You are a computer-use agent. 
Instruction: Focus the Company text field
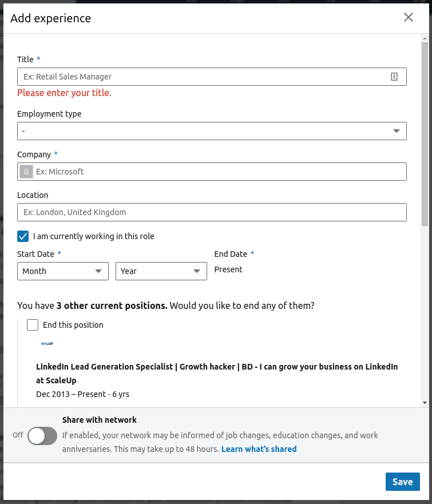217,172
